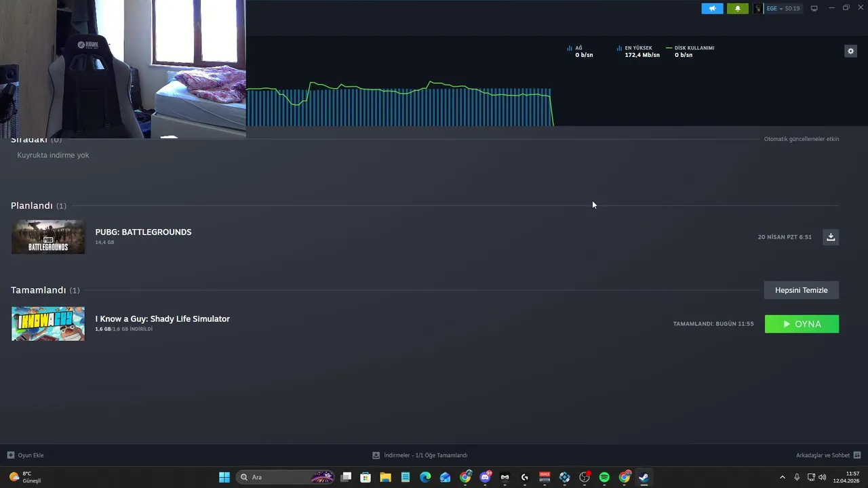Click Otomatik güncellemeler etkin text
Image resolution: width=868 pixels, height=488 pixels.
[x=801, y=139]
